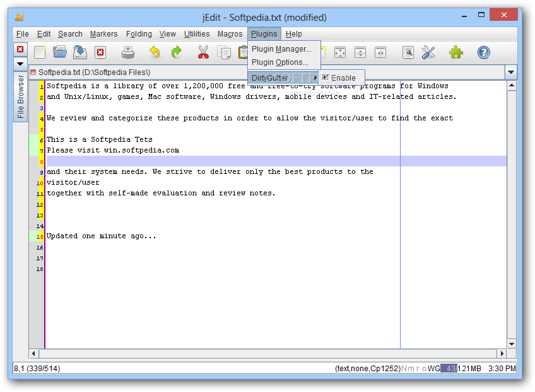
Task: Click the mode and encoding status (text,none,Cp1252)
Action: click(367, 369)
